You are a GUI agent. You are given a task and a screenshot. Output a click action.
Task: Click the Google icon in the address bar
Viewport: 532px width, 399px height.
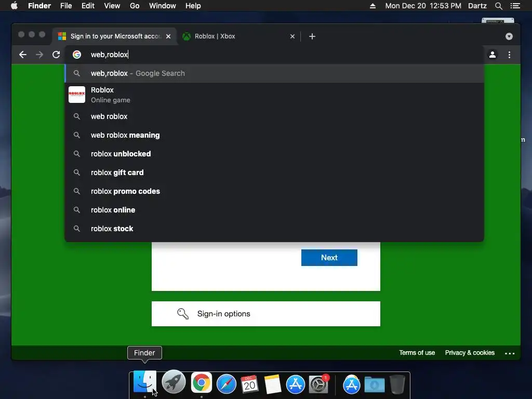(x=77, y=55)
